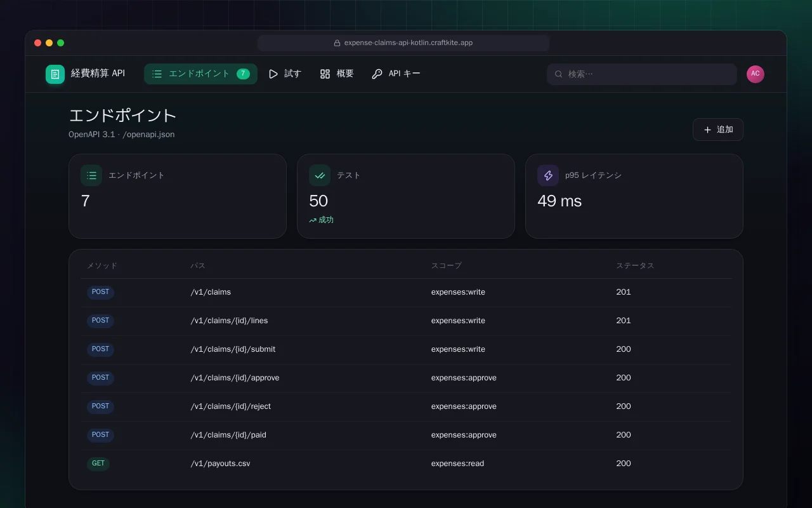Click the lock icon in the address bar
812x508 pixels.
point(337,43)
